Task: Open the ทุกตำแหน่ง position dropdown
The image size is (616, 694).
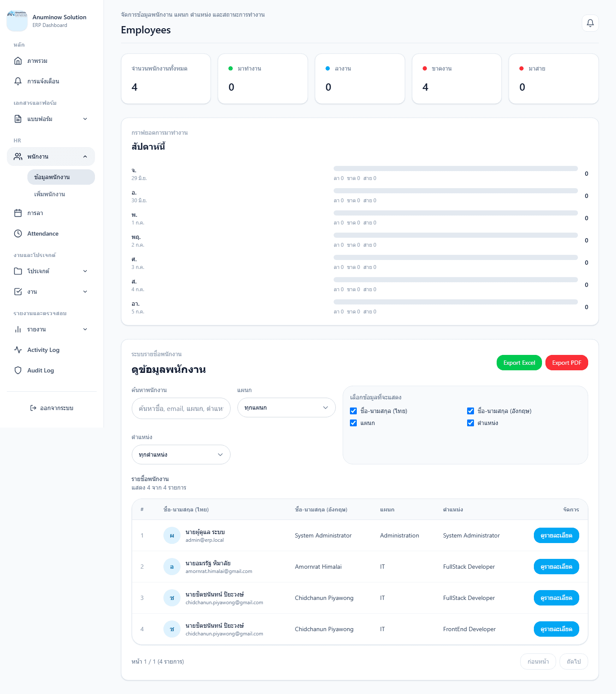Action: (181, 455)
